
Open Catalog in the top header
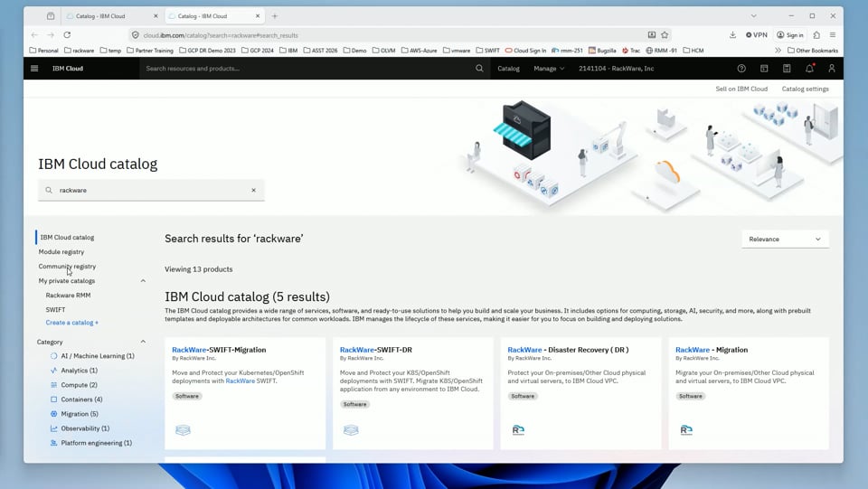pyautogui.click(x=508, y=69)
